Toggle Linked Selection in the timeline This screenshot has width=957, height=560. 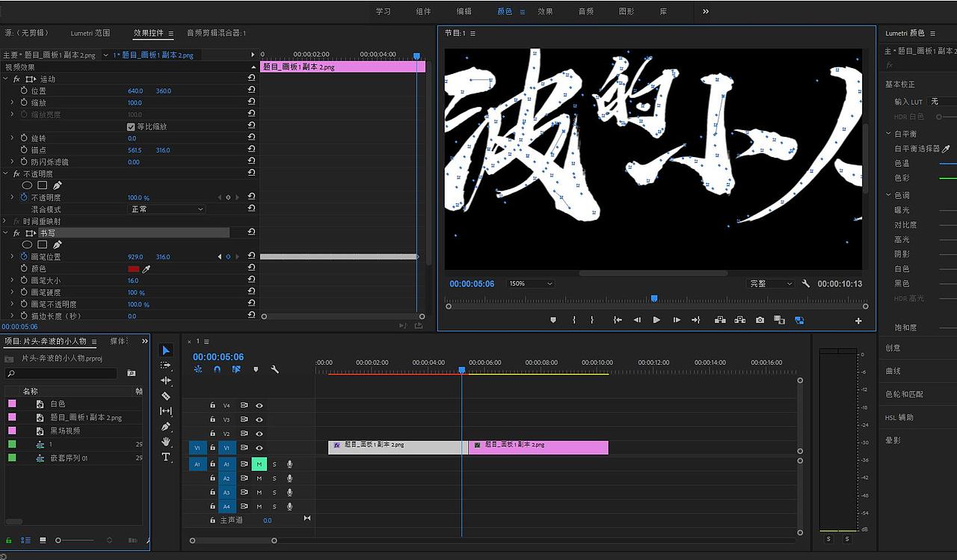236,369
